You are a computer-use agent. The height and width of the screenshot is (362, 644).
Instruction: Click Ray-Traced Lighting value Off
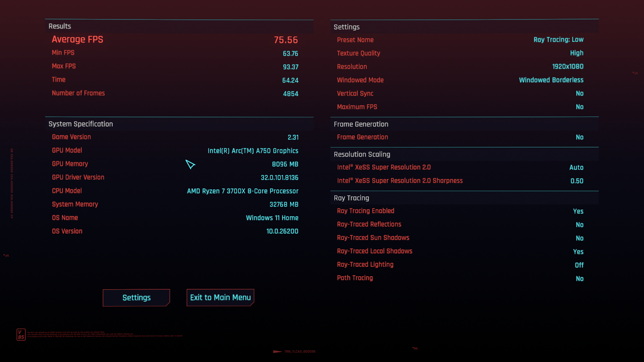[x=579, y=265]
